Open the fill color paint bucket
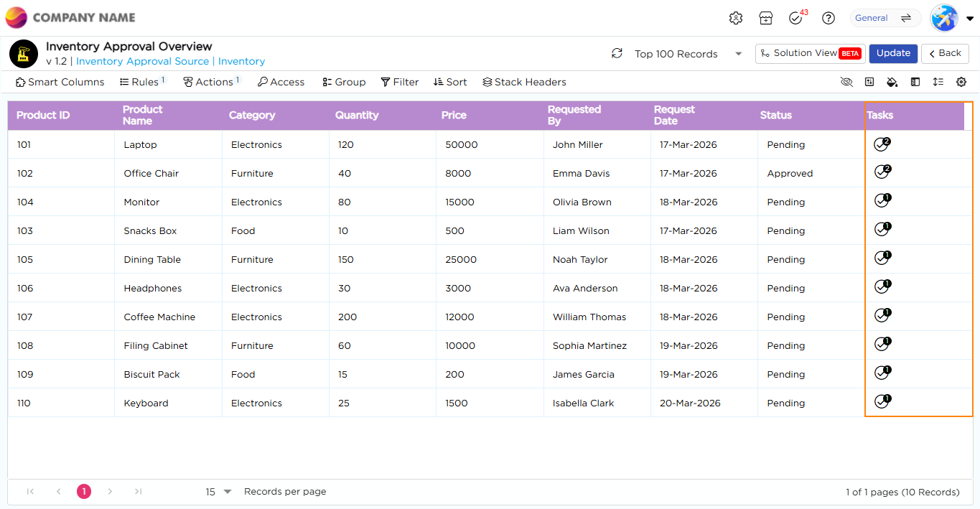This screenshot has width=980, height=509. [892, 83]
